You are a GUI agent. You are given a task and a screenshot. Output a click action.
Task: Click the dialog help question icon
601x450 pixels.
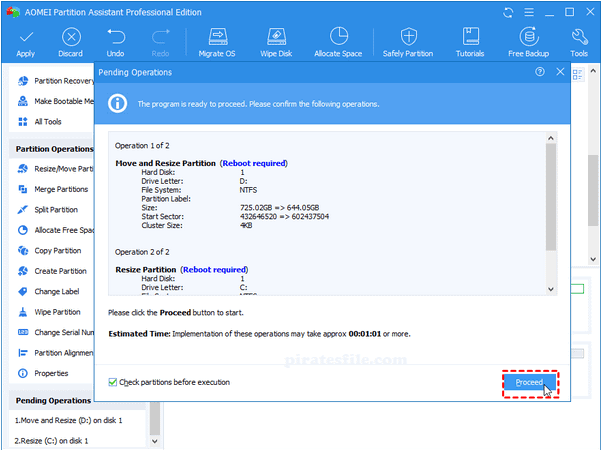point(540,72)
